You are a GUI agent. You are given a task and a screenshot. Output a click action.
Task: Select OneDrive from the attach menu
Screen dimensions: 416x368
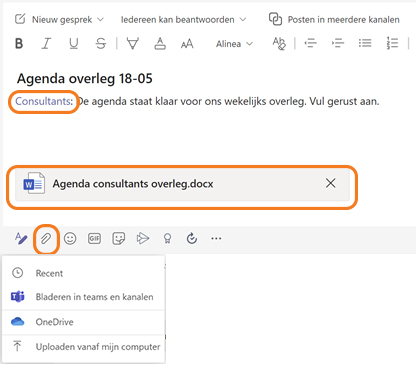point(83,322)
